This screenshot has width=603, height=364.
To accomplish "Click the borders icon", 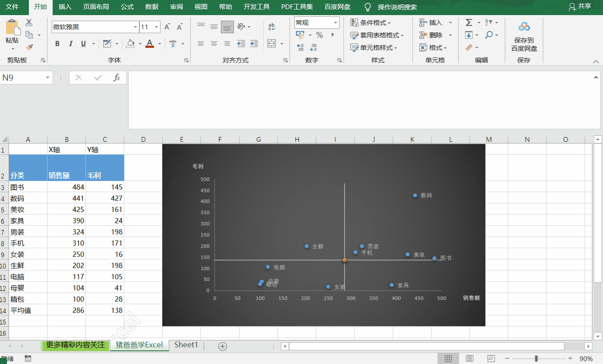I will [x=107, y=44].
